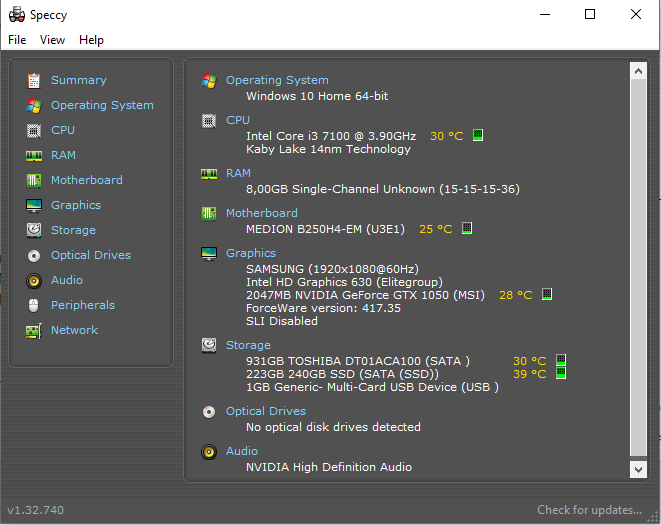Select Summary in the sidebar

click(x=78, y=80)
